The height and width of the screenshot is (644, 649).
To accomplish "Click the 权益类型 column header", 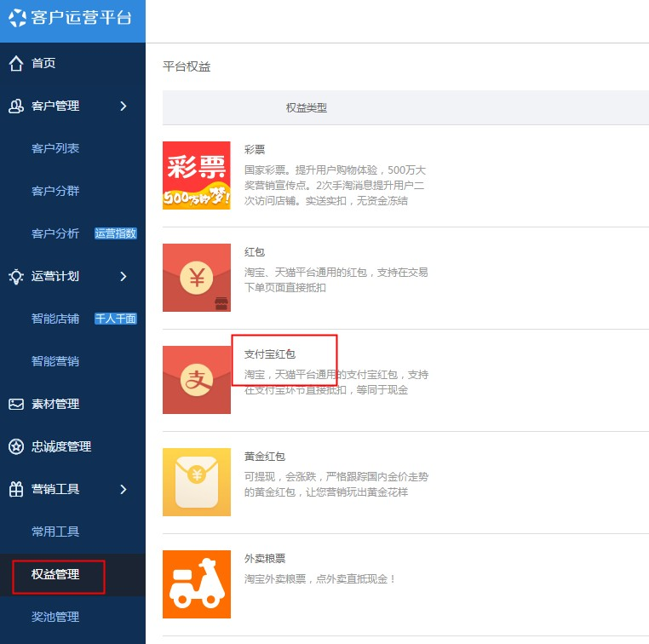I will coord(307,108).
